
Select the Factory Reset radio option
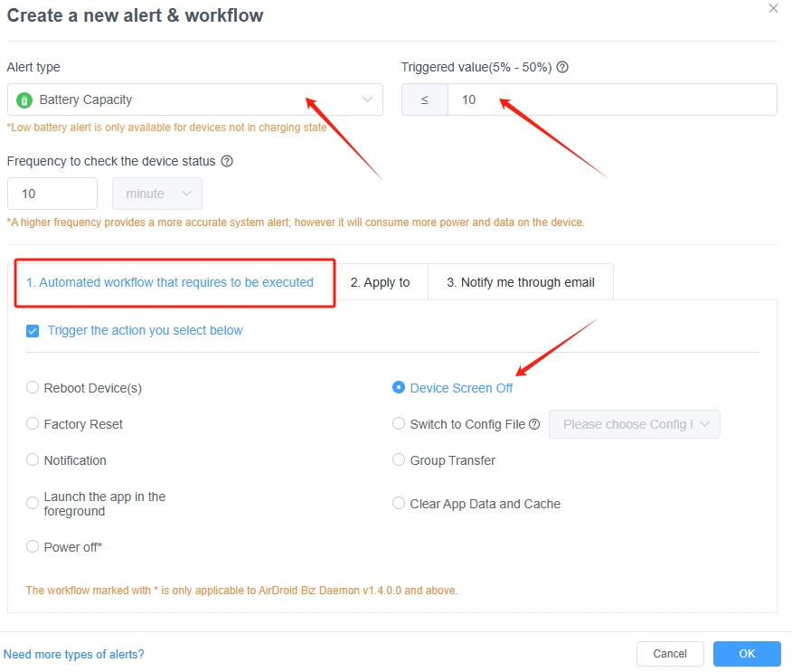(33, 424)
